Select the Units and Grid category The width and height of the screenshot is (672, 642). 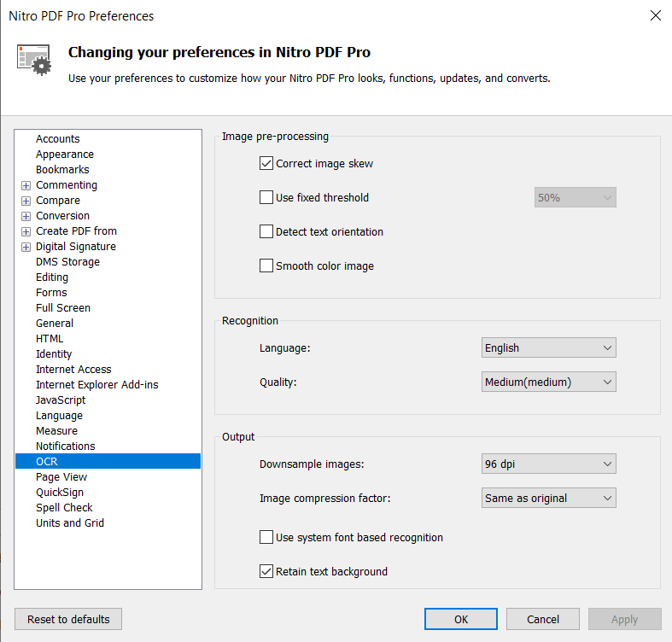(70, 522)
